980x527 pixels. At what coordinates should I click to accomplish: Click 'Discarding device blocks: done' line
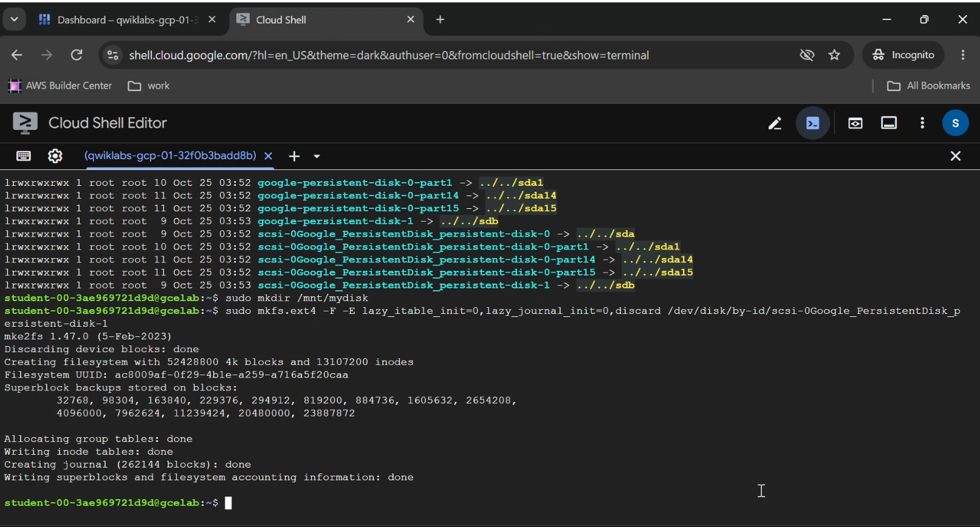(x=101, y=349)
